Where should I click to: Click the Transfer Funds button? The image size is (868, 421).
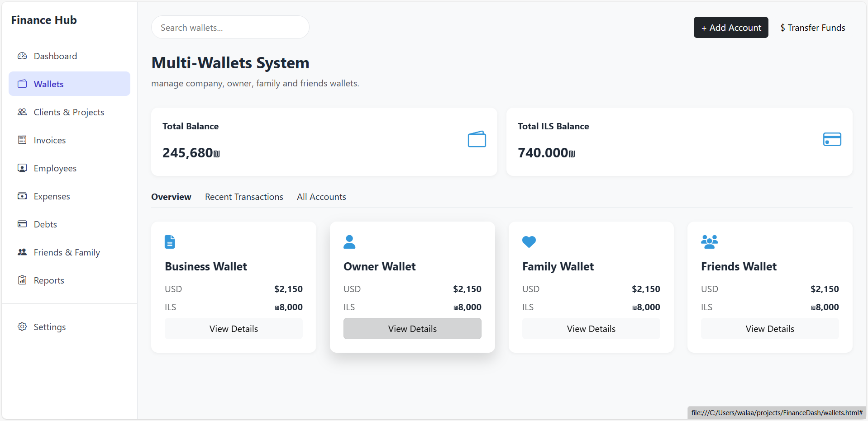(x=813, y=28)
